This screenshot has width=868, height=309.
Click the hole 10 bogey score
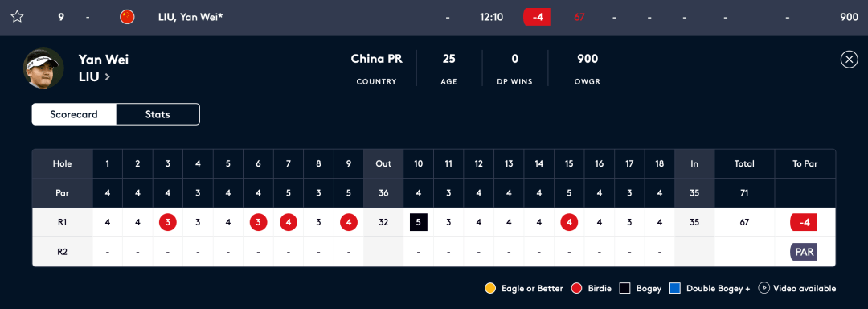coord(419,223)
